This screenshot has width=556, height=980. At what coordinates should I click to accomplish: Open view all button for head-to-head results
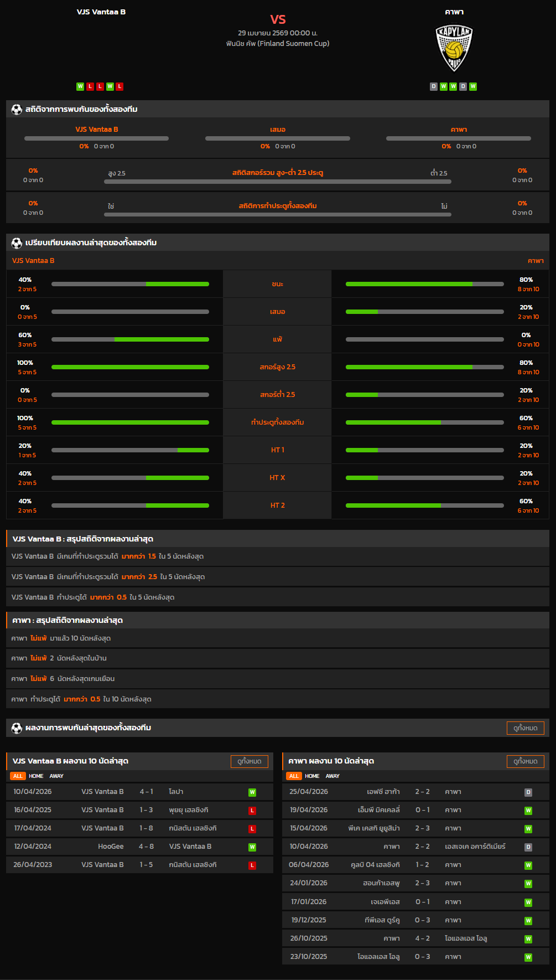click(525, 728)
